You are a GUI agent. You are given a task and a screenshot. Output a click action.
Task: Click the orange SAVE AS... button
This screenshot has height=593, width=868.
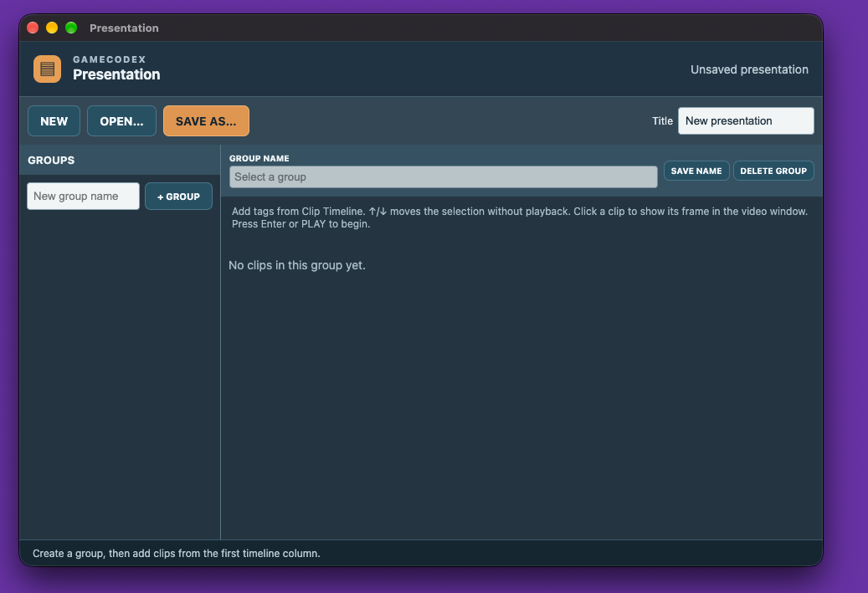[206, 121]
